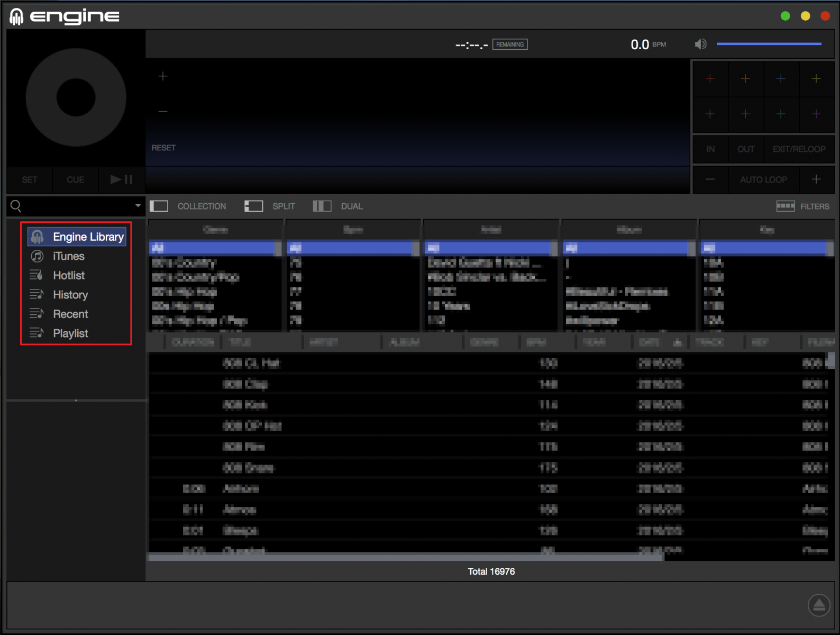Viewport: 840px width, 635px height.
Task: Adjust the blue volume slider
Action: pyautogui.click(x=768, y=44)
